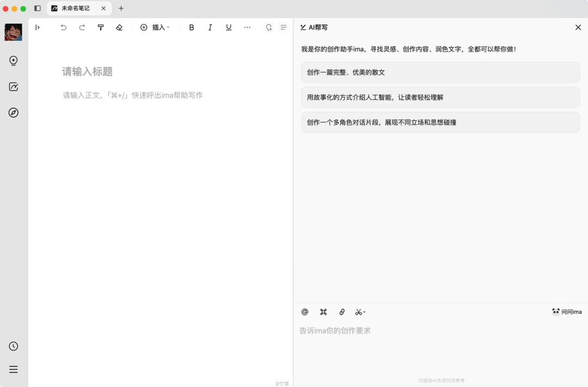Open the 插入 insert dropdown

pos(156,27)
